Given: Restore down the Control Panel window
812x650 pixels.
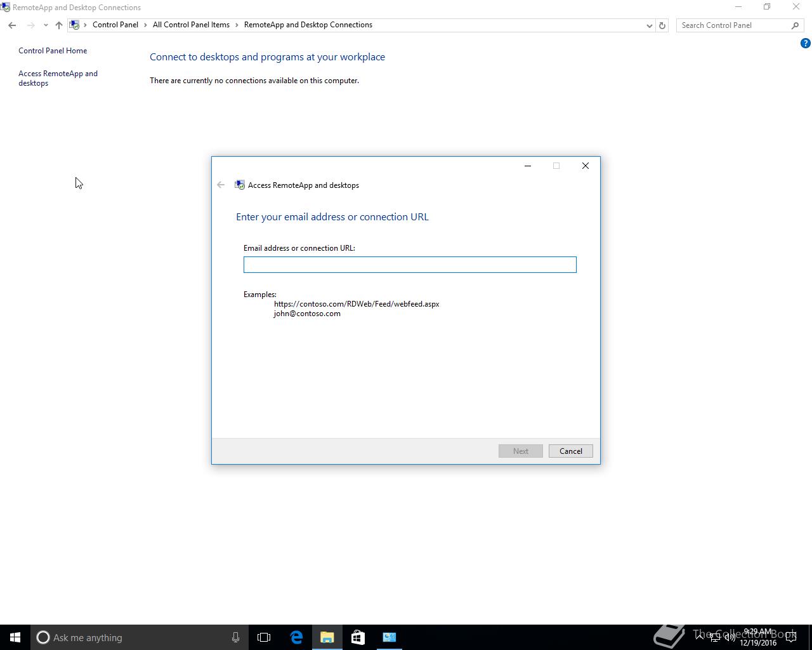Looking at the screenshot, I should pyautogui.click(x=767, y=7).
